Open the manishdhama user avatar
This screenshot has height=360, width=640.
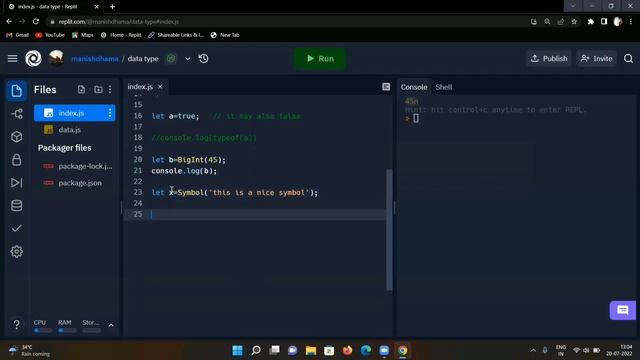tap(56, 58)
